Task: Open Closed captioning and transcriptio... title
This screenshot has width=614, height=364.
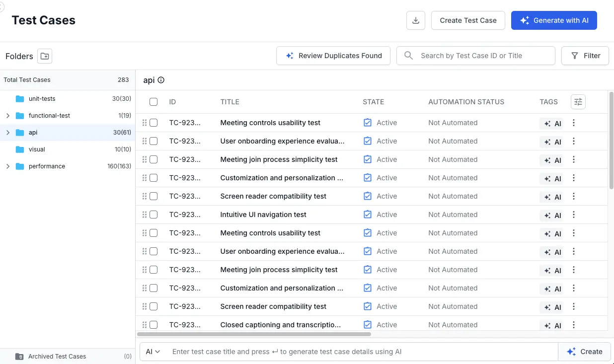Action: [281, 325]
